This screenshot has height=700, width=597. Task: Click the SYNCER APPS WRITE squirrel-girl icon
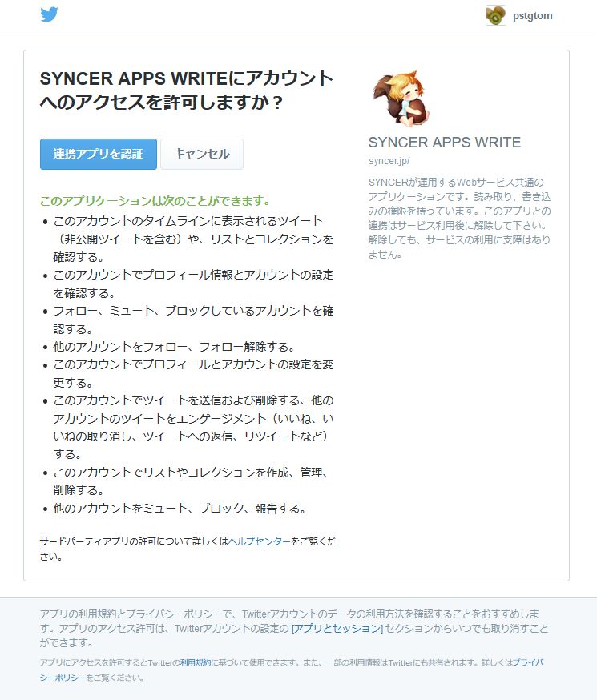(x=401, y=99)
